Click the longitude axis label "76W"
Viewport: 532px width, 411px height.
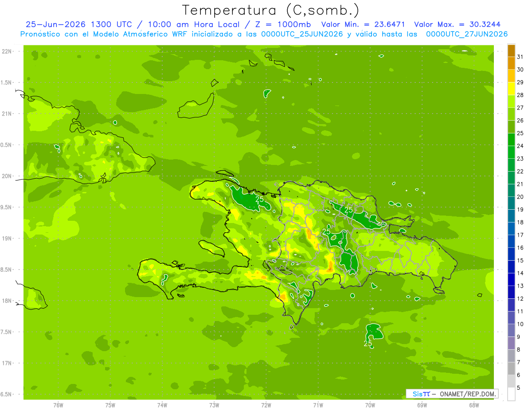58,405
